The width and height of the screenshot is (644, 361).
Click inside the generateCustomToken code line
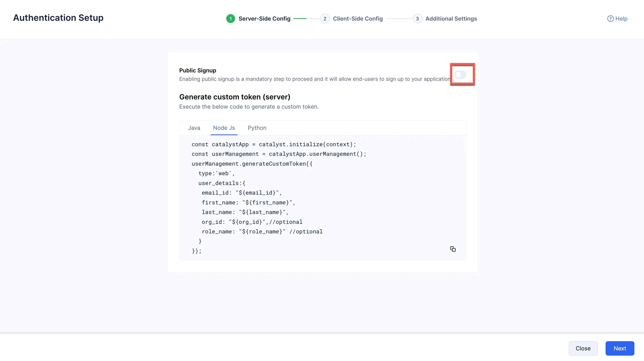[x=252, y=164]
